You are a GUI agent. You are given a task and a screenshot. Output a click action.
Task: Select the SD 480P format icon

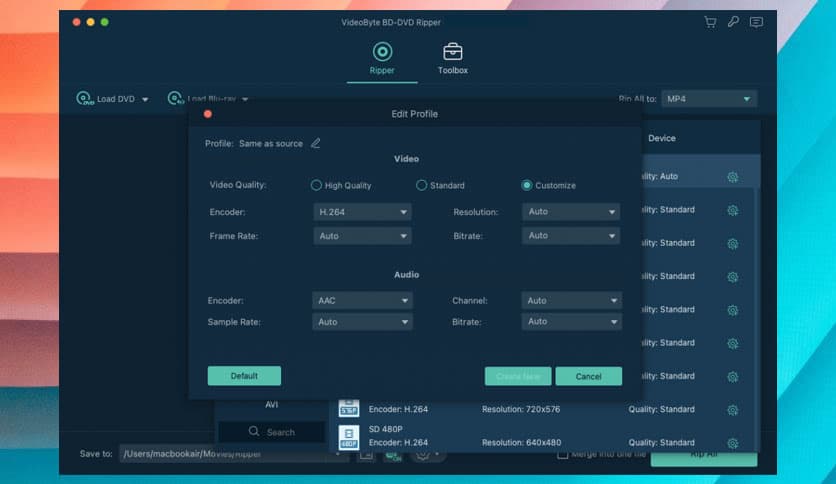[349, 437]
